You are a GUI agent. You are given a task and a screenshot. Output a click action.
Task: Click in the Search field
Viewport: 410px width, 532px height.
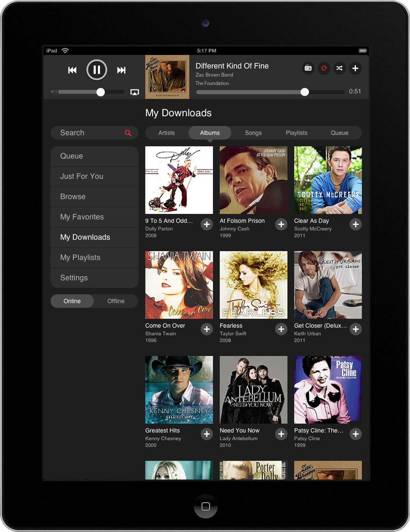(x=94, y=133)
